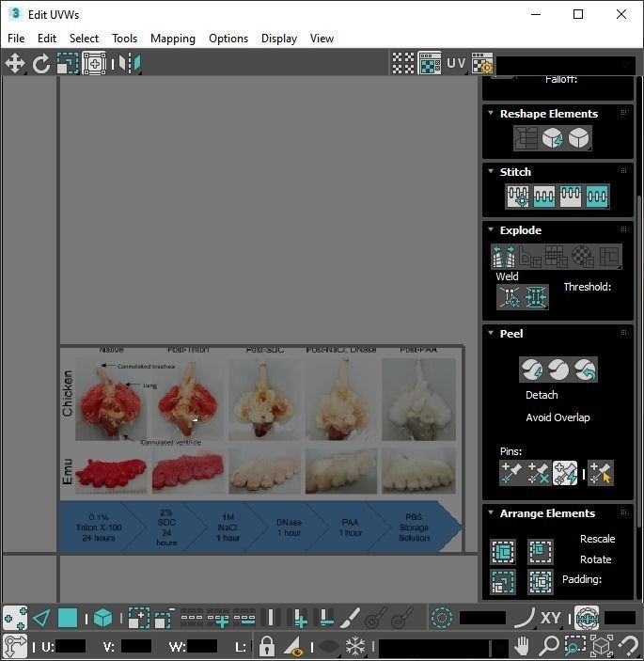644x661 pixels.
Task: Collapse the Reshape Elements rollout
Action: click(x=491, y=113)
